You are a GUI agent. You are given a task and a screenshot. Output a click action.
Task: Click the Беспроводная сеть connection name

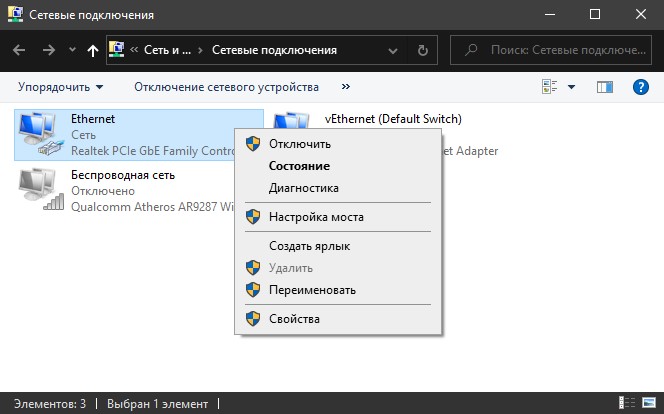coord(123,175)
